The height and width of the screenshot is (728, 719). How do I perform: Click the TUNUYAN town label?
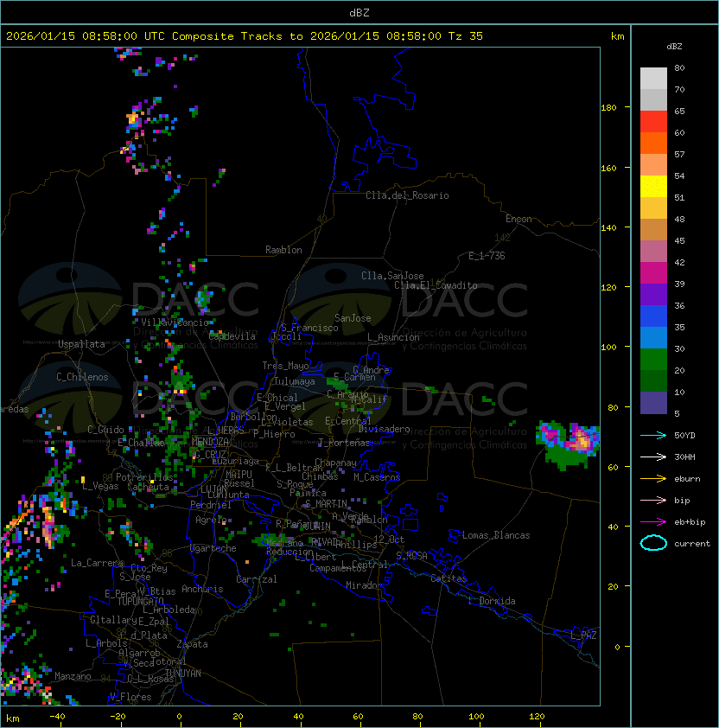pyautogui.click(x=182, y=673)
